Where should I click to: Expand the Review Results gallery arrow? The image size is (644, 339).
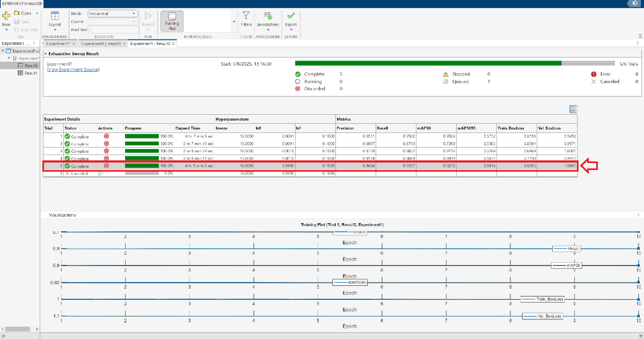point(233,21)
